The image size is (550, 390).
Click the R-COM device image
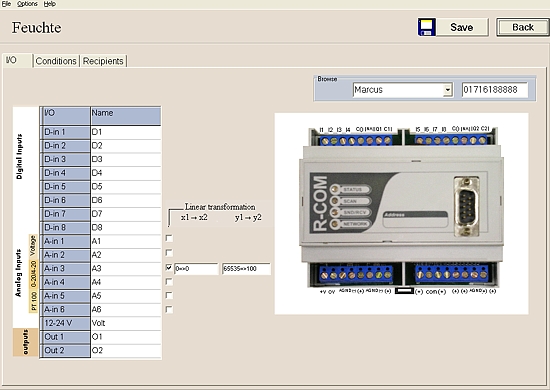pyautogui.click(x=401, y=213)
